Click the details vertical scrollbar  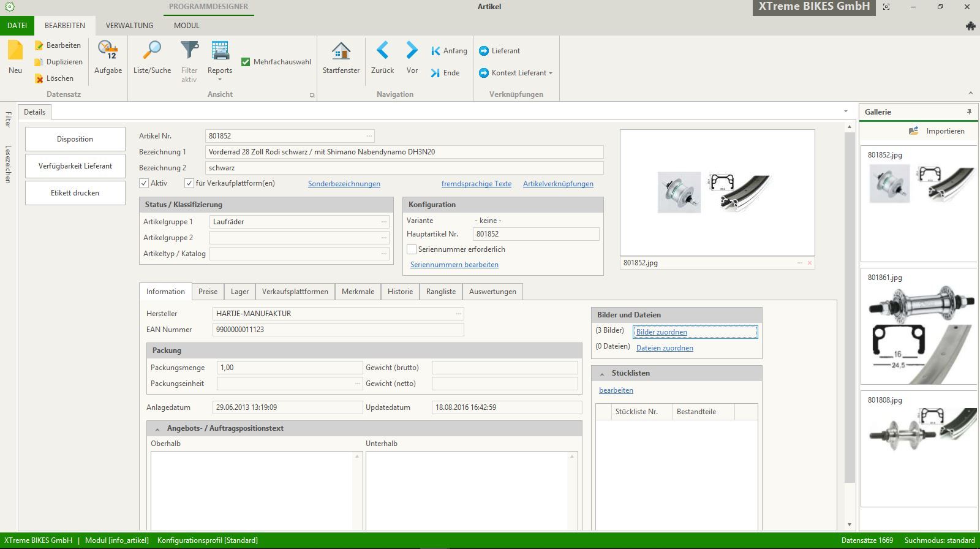pos(849,306)
